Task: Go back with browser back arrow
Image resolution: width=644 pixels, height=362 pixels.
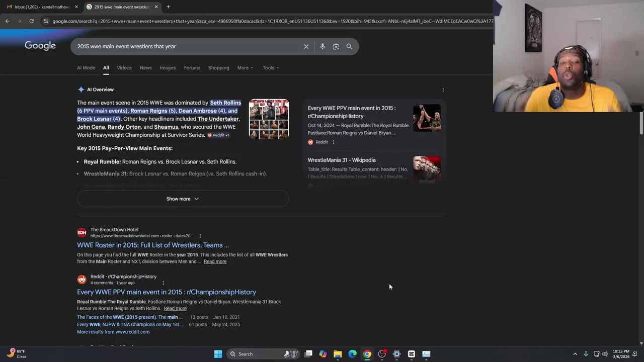Action: (x=7, y=21)
